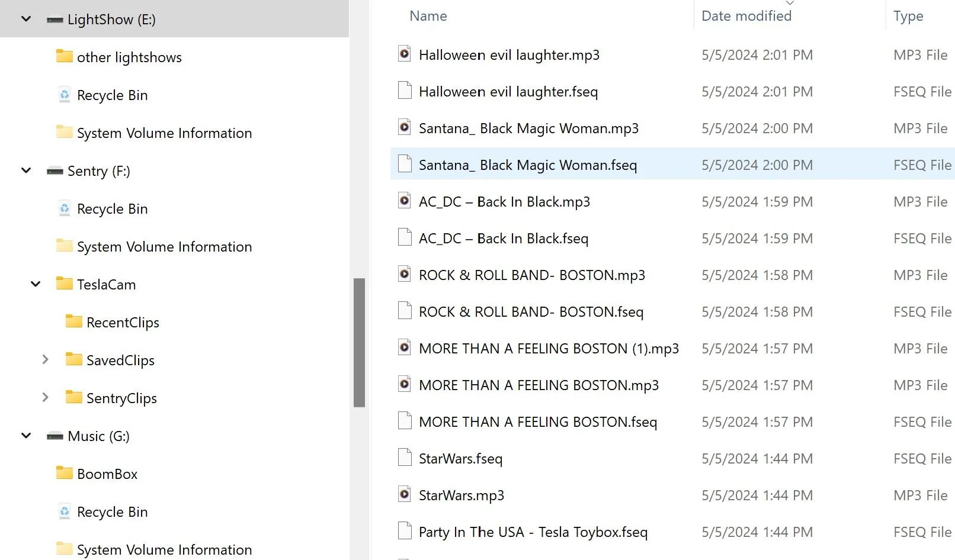955x560 pixels.
Task: Expand the SavedClips folder chevron
Action: (x=45, y=359)
